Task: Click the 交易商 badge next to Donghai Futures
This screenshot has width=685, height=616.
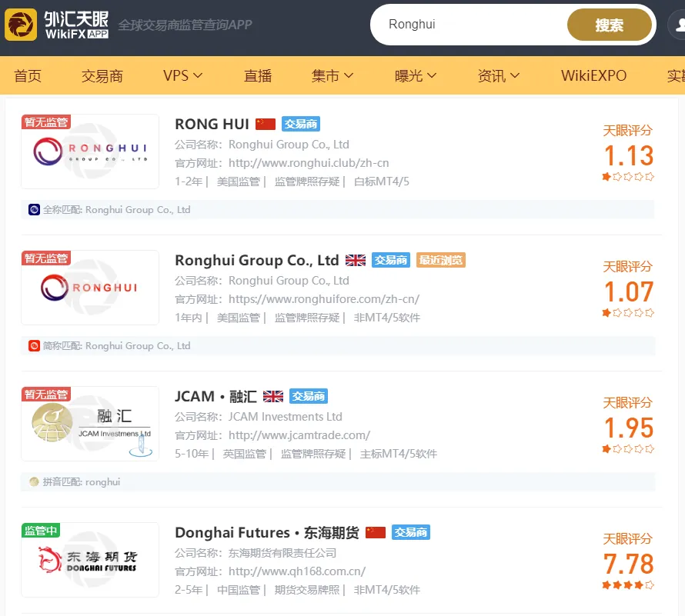Action: pos(411,533)
